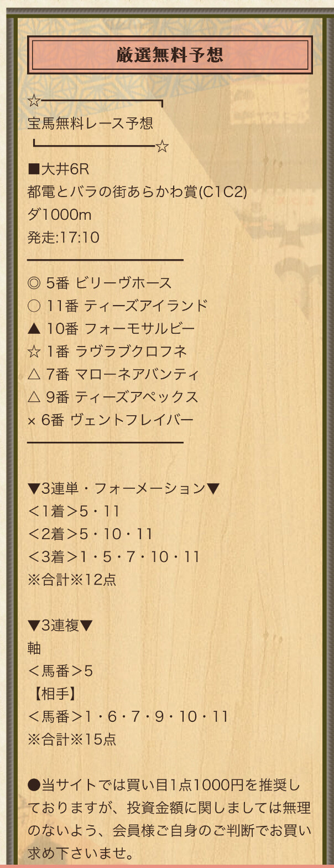
Task: Click the 発走:17:10 start time text
Action: (64, 237)
